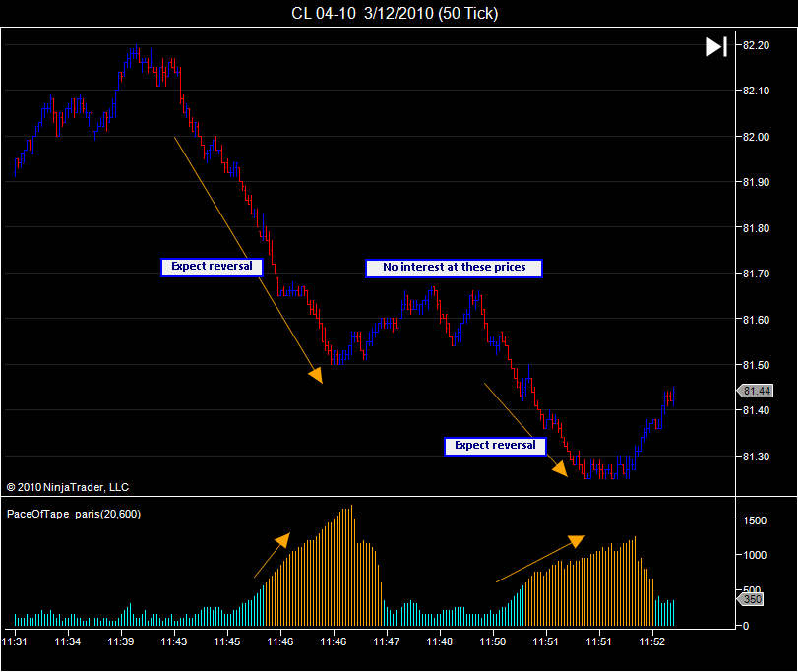Image resolution: width=798 pixels, height=672 pixels.
Task: Click the © 2010 NinjaTrader, LLC copyright text
Action: (68, 487)
